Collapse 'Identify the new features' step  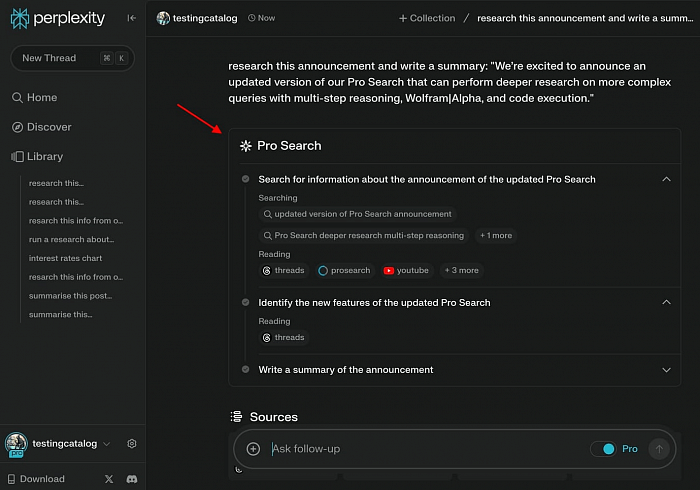666,303
